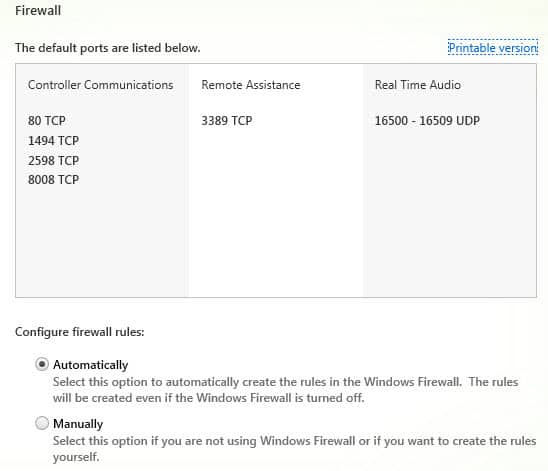The width and height of the screenshot is (548, 471).
Task: Open the Printable version link
Action: tap(493, 48)
